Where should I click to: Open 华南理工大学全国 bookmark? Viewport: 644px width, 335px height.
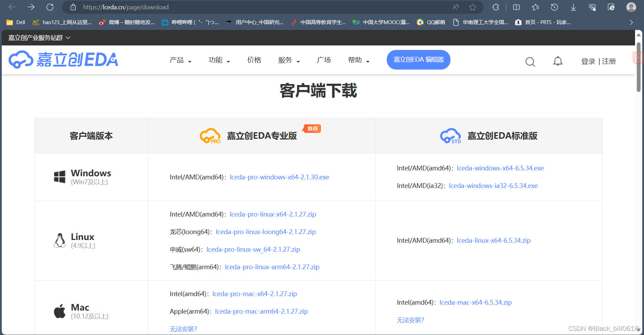pos(480,22)
